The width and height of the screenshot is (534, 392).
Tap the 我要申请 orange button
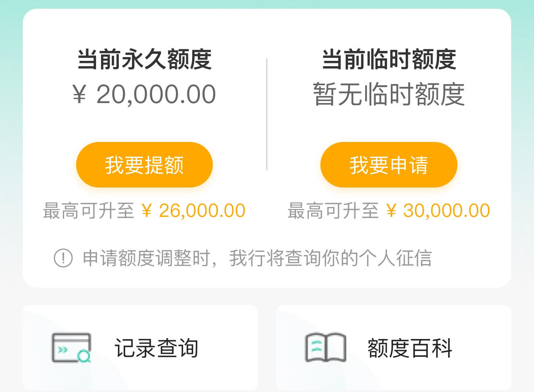coord(389,165)
